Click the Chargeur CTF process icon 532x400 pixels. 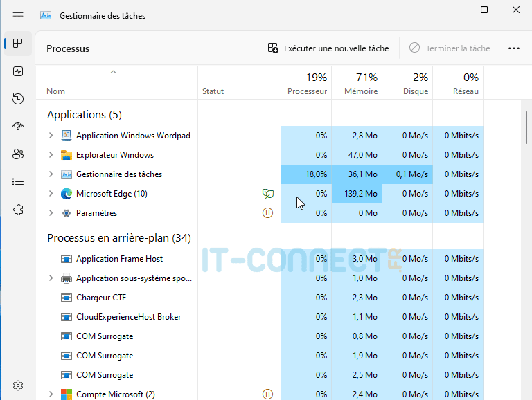pos(66,298)
